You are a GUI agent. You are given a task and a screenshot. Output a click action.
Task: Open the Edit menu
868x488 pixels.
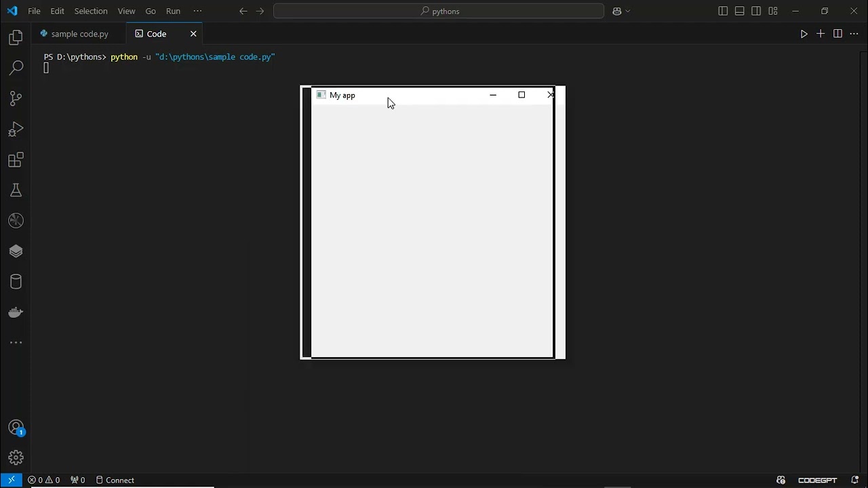(58, 11)
